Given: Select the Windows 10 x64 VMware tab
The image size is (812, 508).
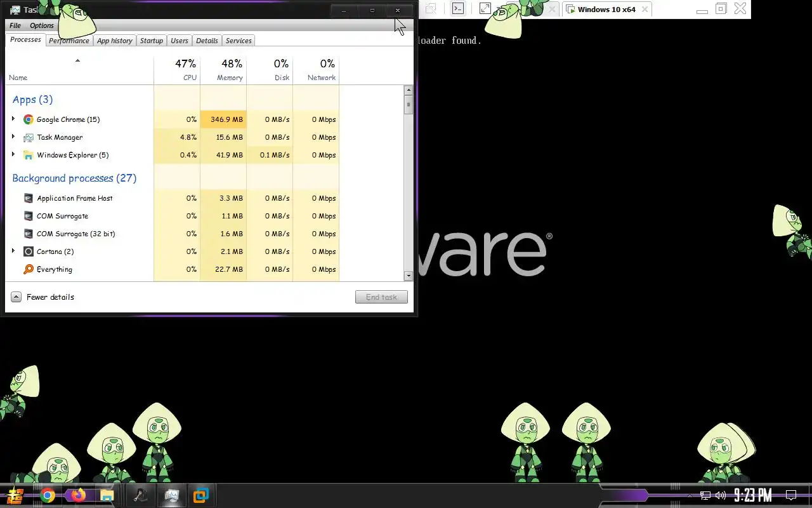Looking at the screenshot, I should pyautogui.click(x=607, y=10).
